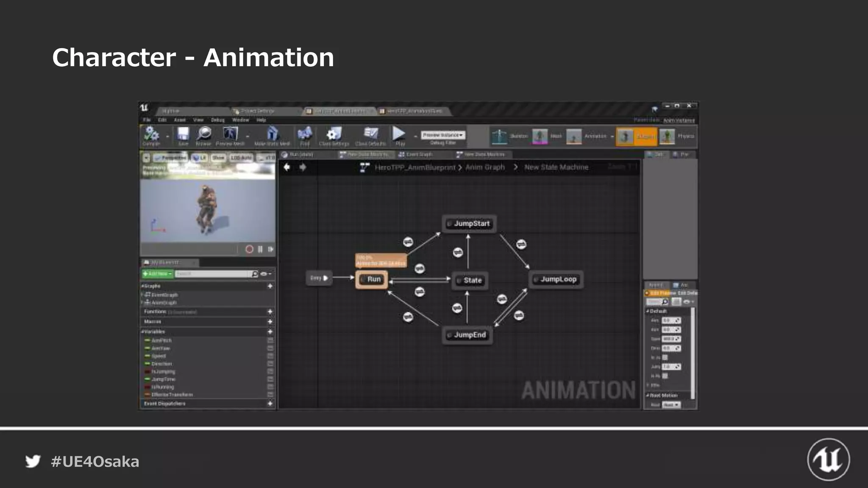Screen dimensions: 868x488
Task: Open Root Motion mode dropdown
Action: coord(671,405)
